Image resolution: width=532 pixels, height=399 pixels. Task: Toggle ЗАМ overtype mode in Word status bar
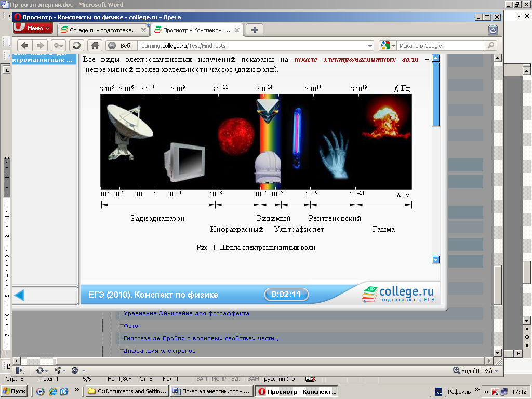[x=254, y=379]
